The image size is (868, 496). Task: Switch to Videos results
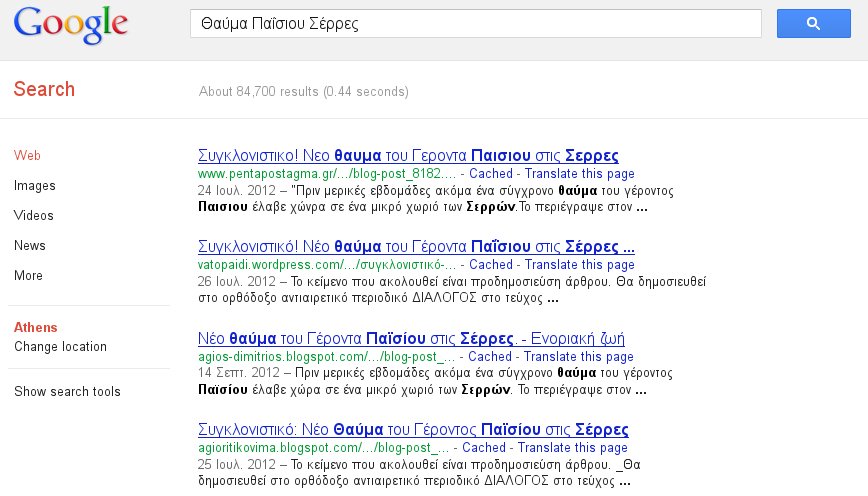34,215
